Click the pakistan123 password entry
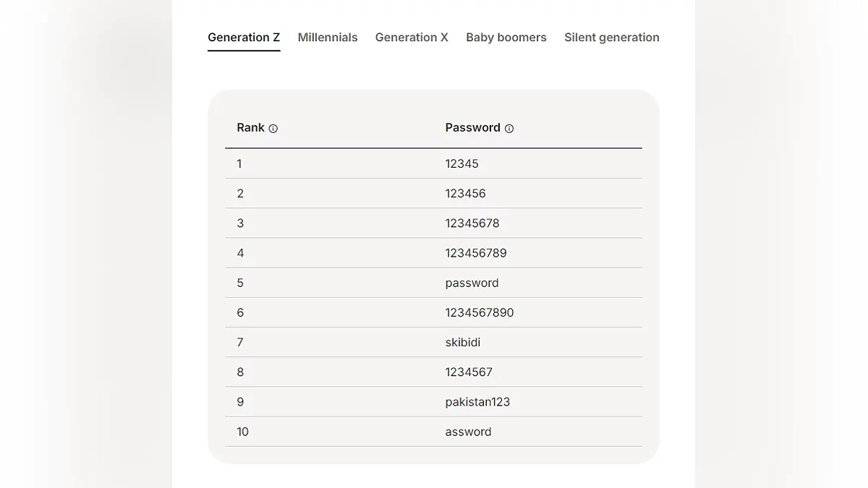The image size is (868, 488). tap(477, 402)
